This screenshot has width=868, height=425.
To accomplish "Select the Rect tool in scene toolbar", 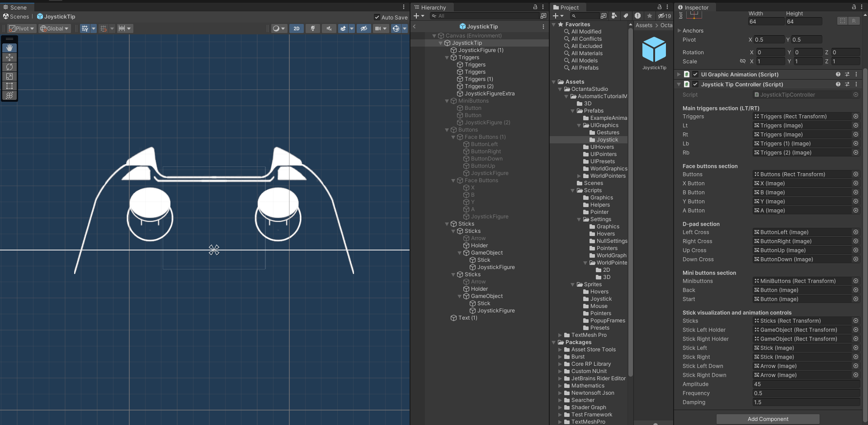I will [9, 86].
